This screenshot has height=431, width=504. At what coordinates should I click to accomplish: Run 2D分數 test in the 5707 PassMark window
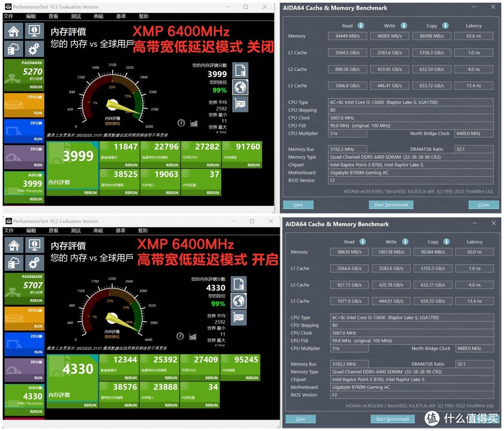click(x=38, y=352)
